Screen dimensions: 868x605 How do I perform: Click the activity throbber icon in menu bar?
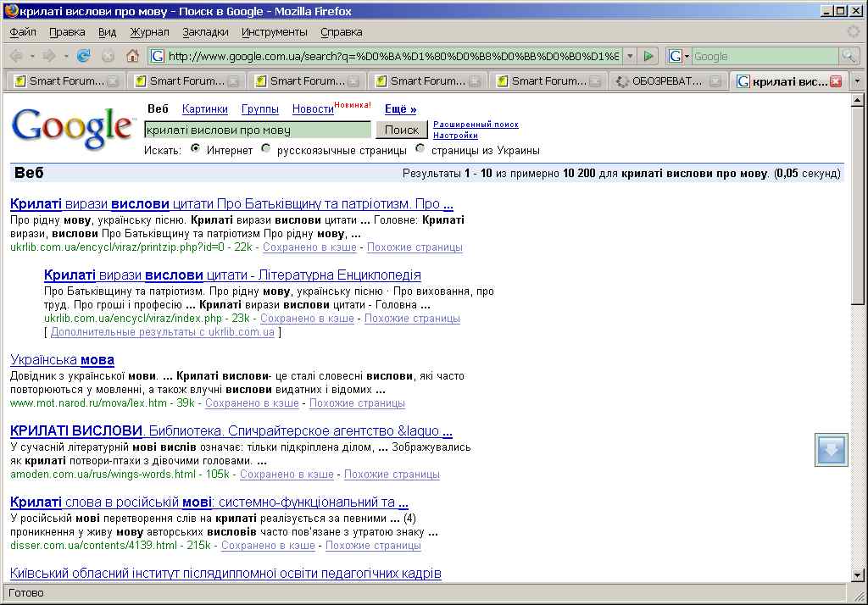click(x=854, y=31)
